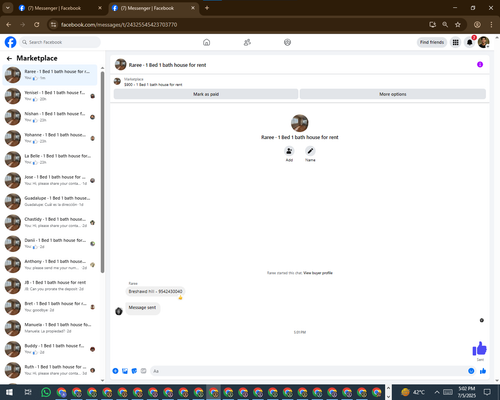Viewport: 500px width, 400px height.
Task: Open the Windows Start menu
Action: [x=9, y=392]
